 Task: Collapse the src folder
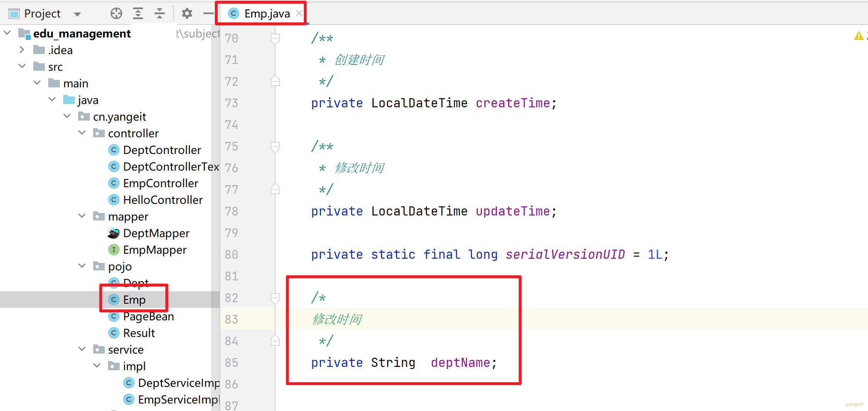22,66
